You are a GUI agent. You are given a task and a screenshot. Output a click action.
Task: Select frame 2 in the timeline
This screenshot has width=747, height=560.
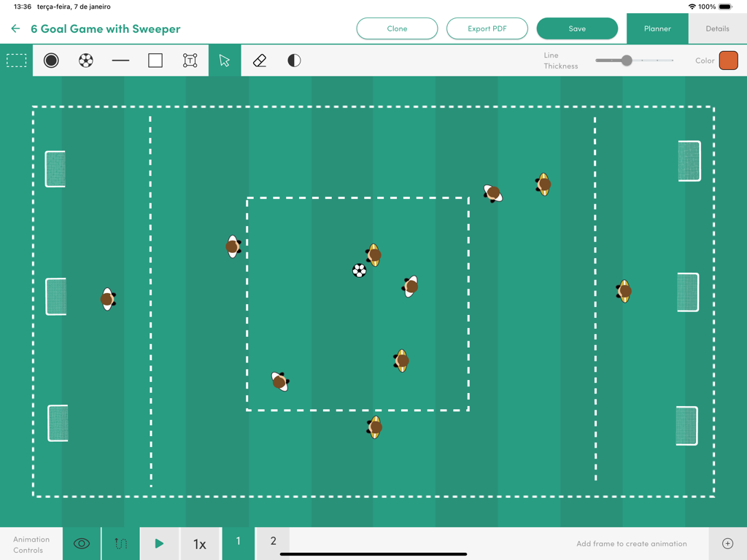point(273,542)
